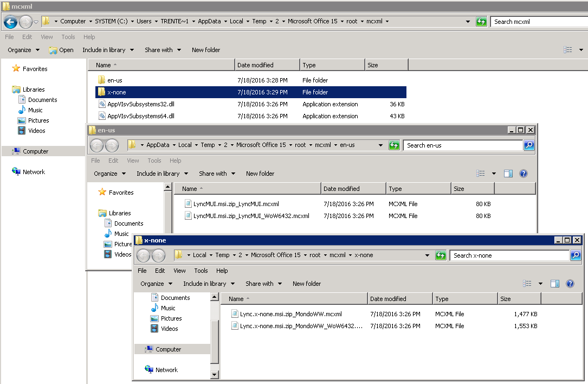Open the en-us folder icon in file list
588x384 pixels.
[x=102, y=80]
